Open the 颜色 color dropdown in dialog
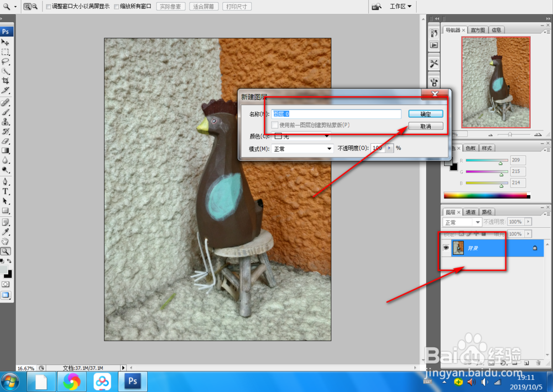Image resolution: width=553 pixels, height=392 pixels. pos(302,135)
